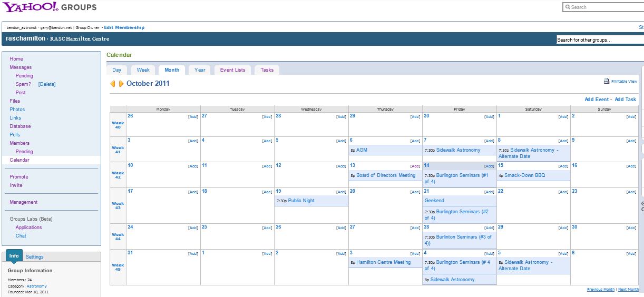This screenshot has width=644, height=297.
Task: Switch to the Settings tab in info panel
Action: [x=35, y=257]
